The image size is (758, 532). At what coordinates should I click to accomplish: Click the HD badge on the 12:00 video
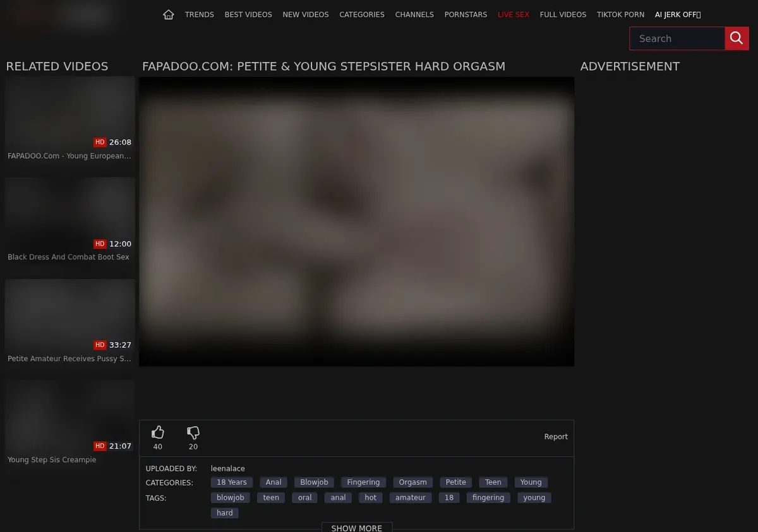[100, 244]
